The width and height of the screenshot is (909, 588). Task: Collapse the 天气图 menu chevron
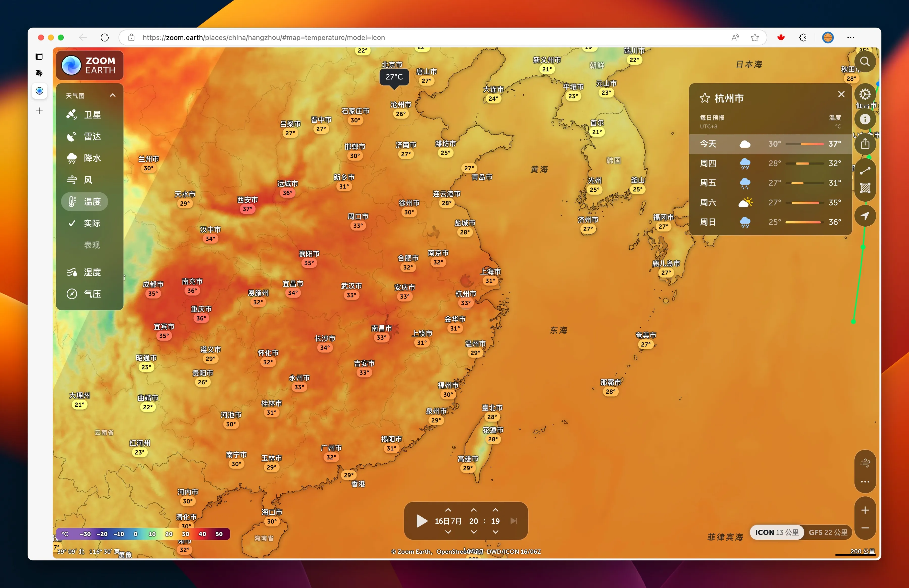112,95
